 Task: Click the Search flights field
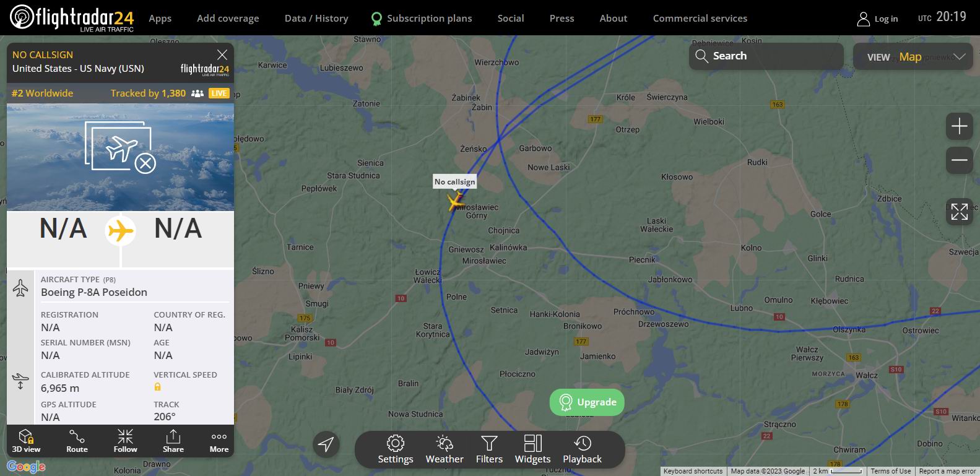click(x=766, y=56)
